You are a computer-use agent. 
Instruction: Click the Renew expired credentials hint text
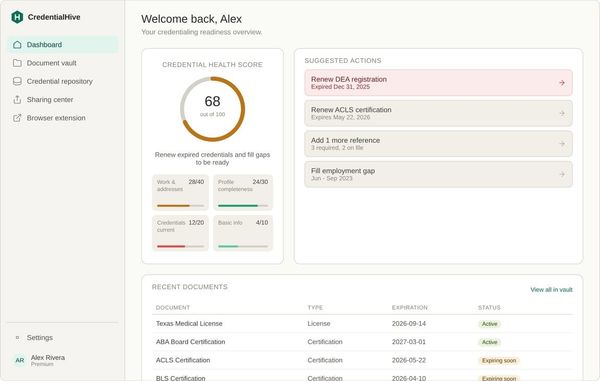point(212,158)
